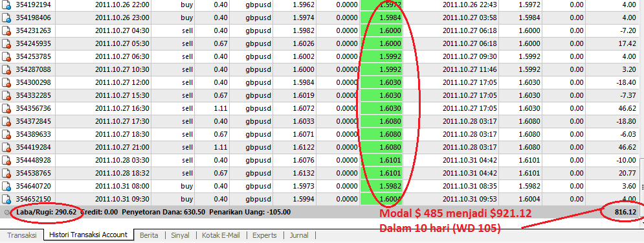Click profit value 3.20
This screenshot has width=644, height=243.
click(630, 69)
